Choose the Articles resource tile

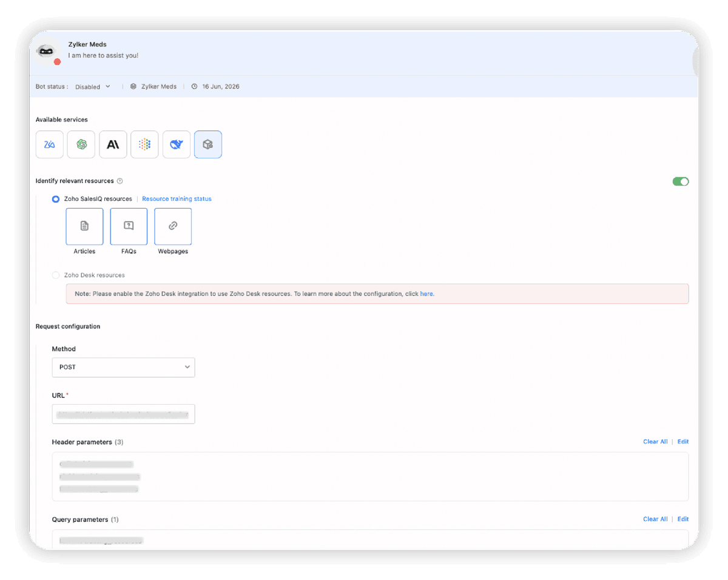coord(84,226)
